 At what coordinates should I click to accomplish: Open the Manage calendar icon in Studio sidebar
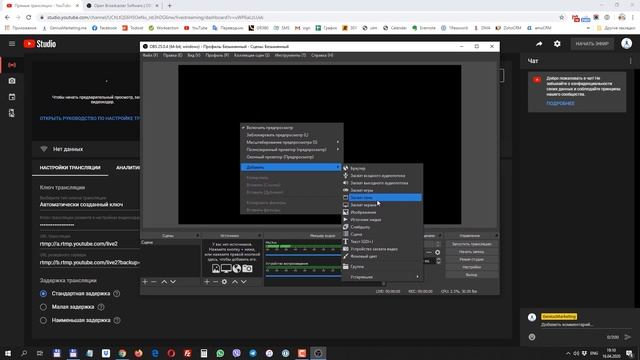tap(12, 97)
